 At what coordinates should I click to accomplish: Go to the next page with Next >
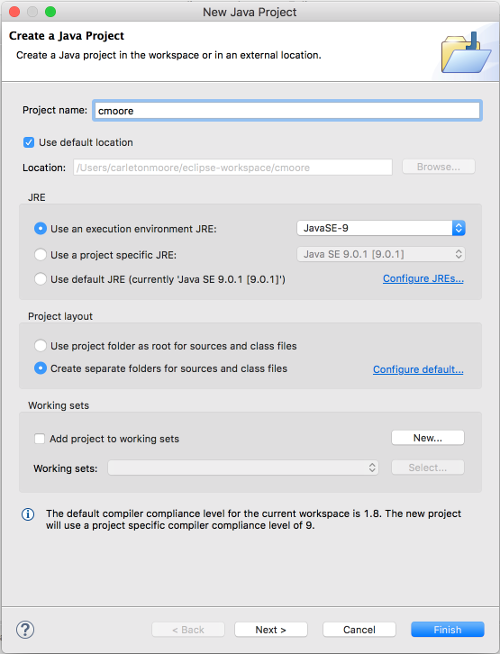[x=271, y=629]
